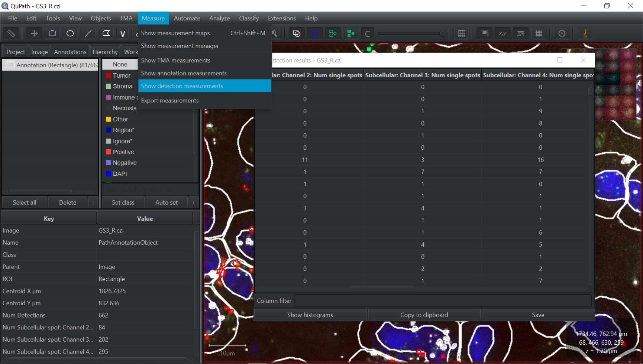The width and height of the screenshot is (643, 364).
Task: Select the Line drawing tool
Action: click(x=88, y=33)
